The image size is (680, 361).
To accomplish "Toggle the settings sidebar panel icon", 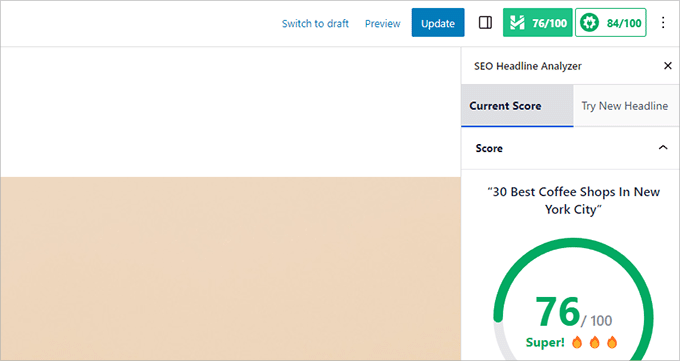I will (x=485, y=23).
